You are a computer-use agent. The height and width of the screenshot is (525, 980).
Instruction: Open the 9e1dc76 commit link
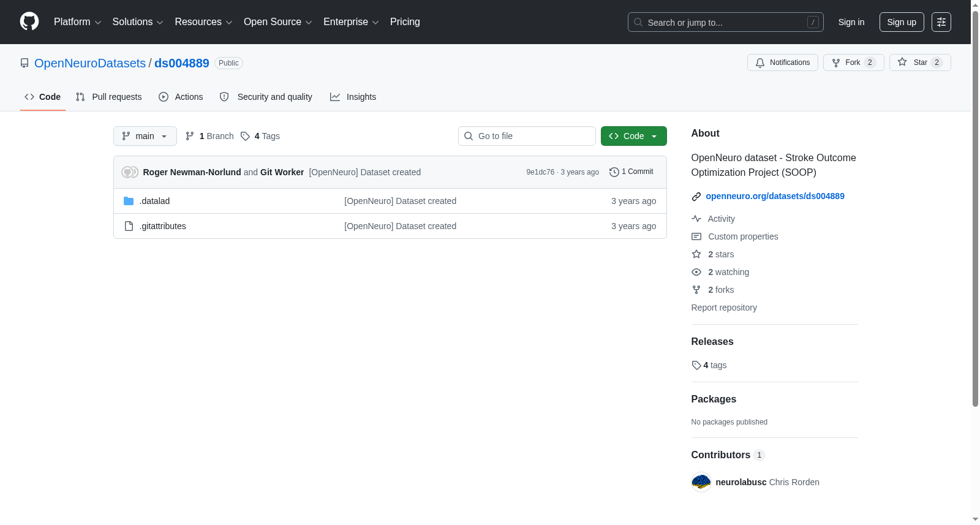[x=540, y=172]
